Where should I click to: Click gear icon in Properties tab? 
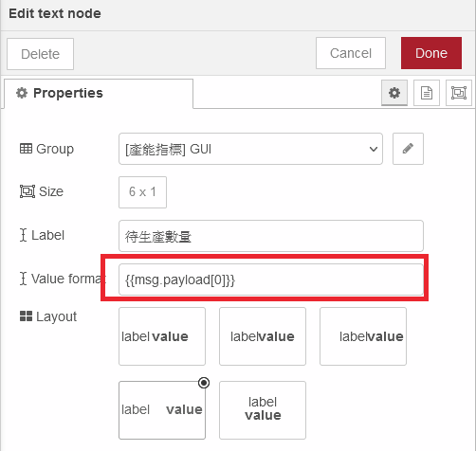[x=22, y=93]
